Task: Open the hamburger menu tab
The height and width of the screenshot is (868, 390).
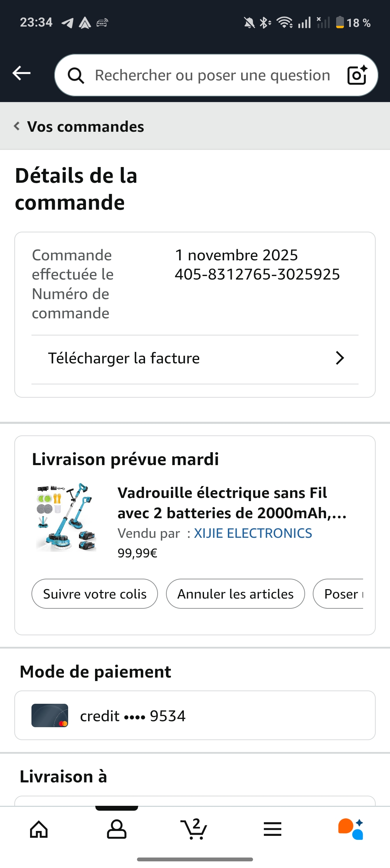Action: pos(273,829)
